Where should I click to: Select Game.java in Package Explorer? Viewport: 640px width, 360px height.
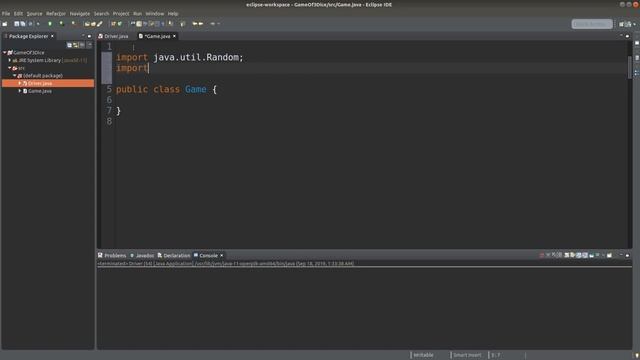point(40,91)
